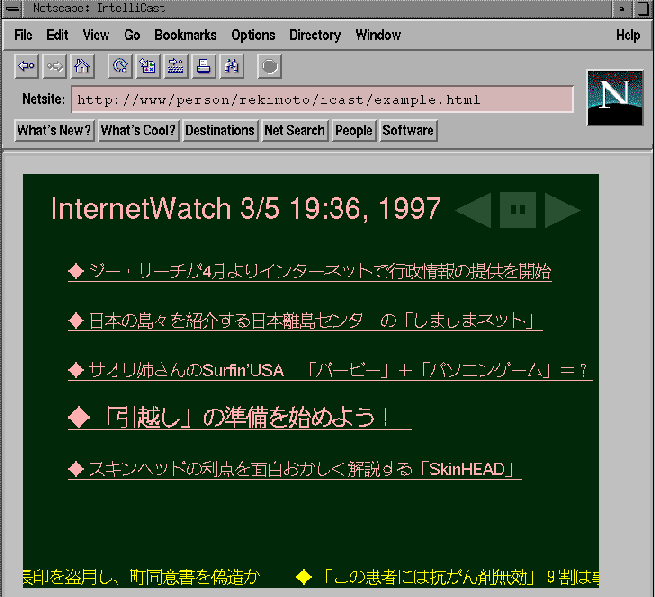Open the 「引越し」の準備を始めよう headline
This screenshot has height=597, width=655.
pyautogui.click(x=240, y=417)
